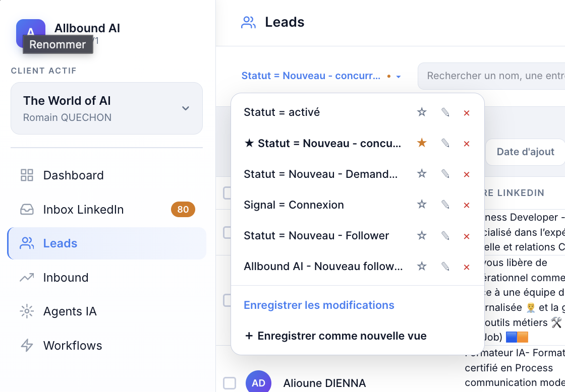565x392 pixels.
Task: Click the Inbox LinkedIn badge showing 80
Action: 183,210
